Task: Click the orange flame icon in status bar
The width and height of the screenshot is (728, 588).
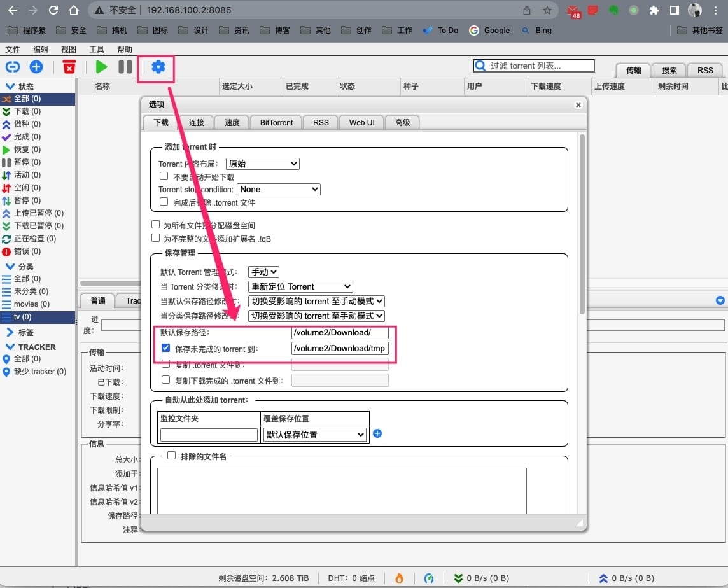Action: pos(399,578)
